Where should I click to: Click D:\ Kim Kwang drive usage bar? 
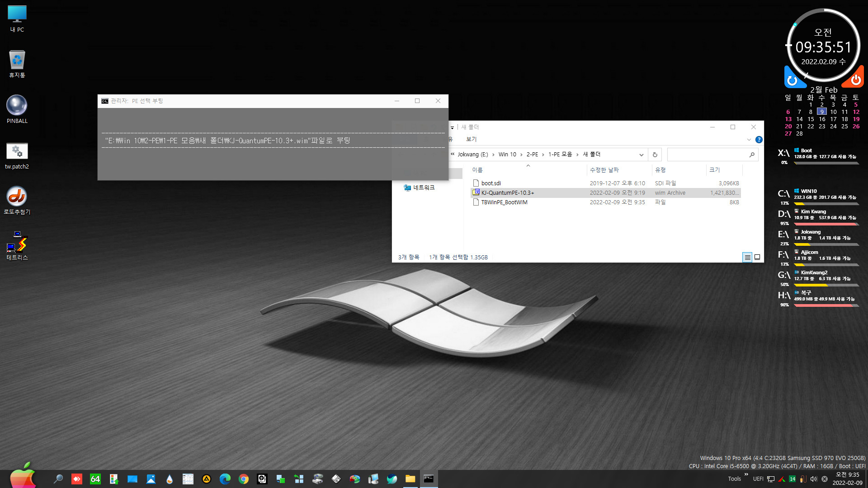(x=826, y=224)
